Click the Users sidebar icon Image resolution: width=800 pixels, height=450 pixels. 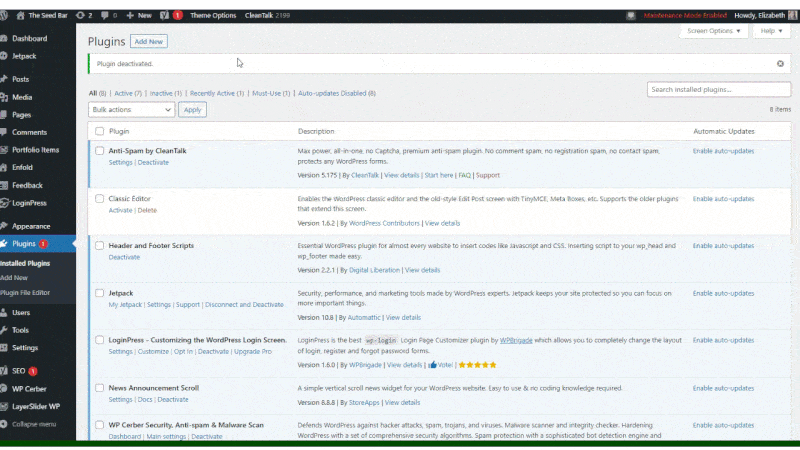click(4, 313)
